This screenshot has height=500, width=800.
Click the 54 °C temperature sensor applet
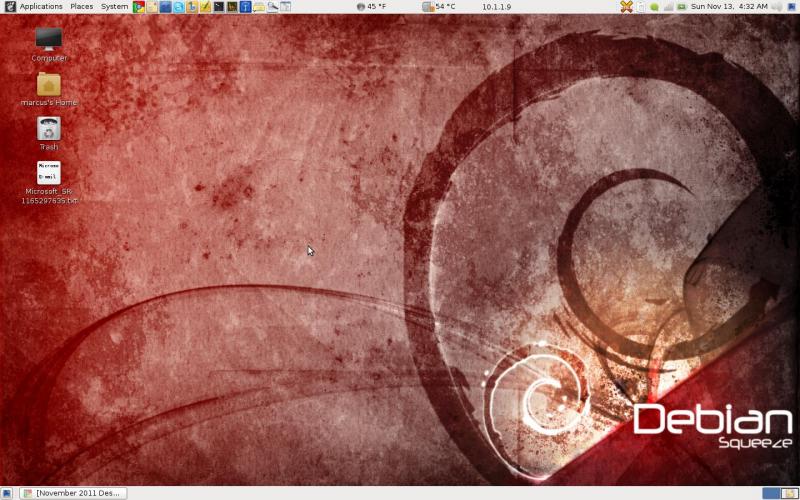point(439,7)
